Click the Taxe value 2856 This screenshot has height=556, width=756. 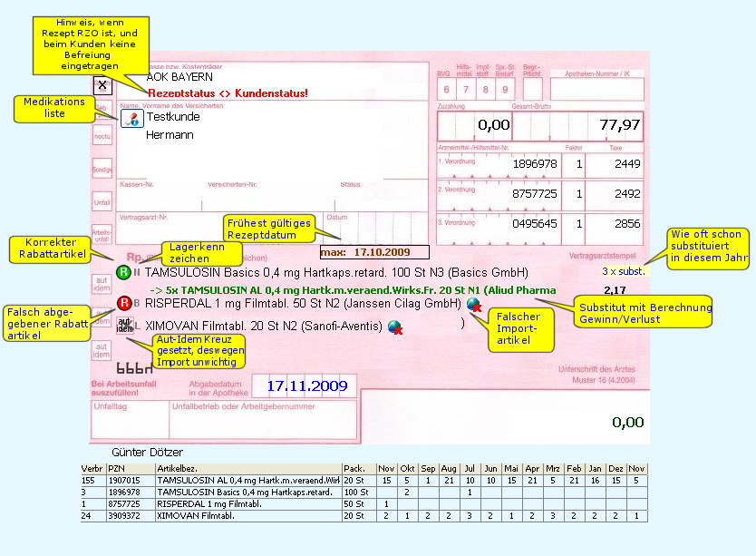[x=627, y=224]
